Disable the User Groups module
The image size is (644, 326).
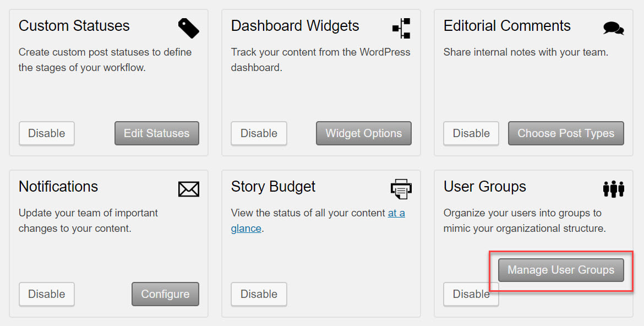[x=471, y=294]
